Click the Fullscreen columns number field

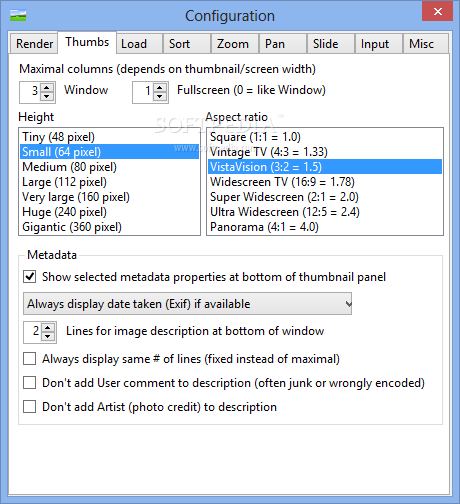point(144,92)
